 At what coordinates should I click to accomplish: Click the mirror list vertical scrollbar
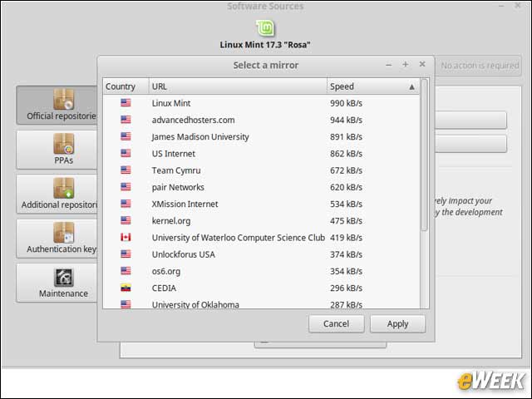[424, 155]
